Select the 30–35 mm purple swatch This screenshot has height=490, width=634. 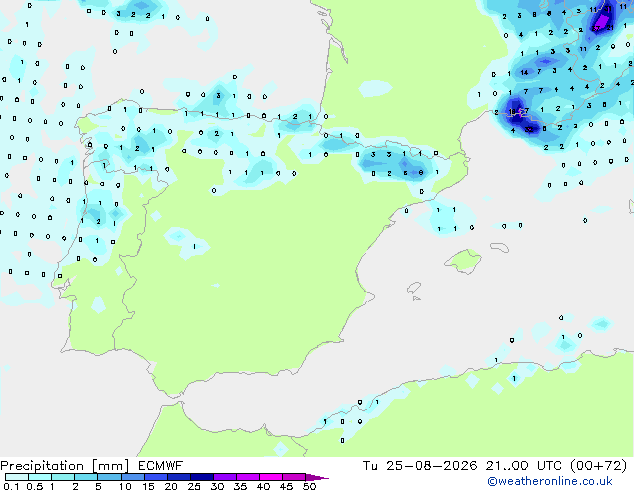pyautogui.click(x=224, y=477)
